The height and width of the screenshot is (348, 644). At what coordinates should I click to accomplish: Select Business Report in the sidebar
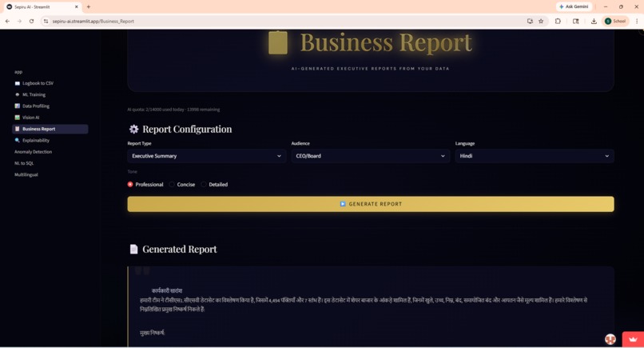pyautogui.click(x=50, y=129)
